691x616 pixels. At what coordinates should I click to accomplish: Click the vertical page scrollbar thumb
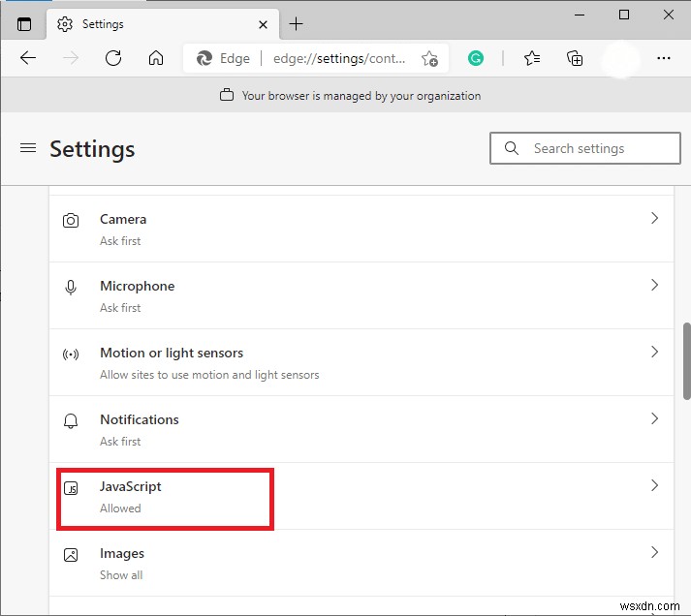(x=687, y=360)
